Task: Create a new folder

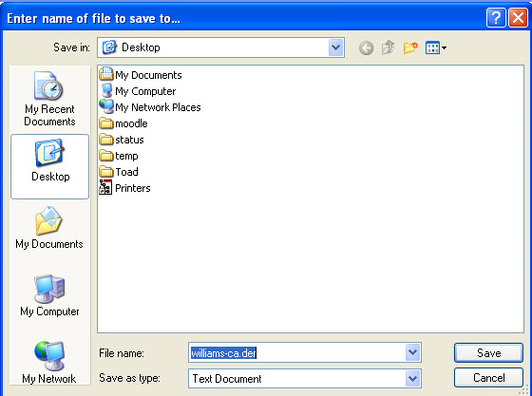Action: coord(410,47)
